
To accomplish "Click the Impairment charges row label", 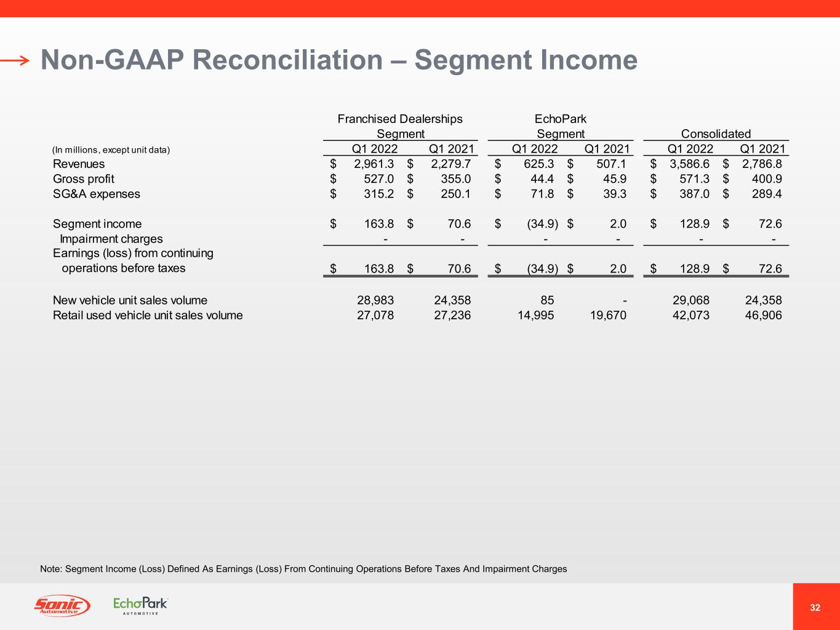I will point(111,239).
